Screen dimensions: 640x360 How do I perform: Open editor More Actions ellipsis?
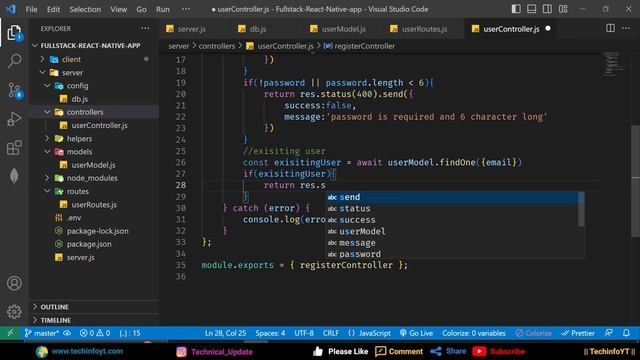pos(626,28)
